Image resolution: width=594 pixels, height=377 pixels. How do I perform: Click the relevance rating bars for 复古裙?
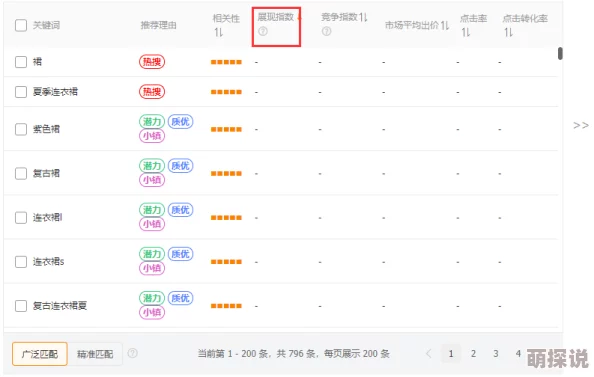pos(226,174)
